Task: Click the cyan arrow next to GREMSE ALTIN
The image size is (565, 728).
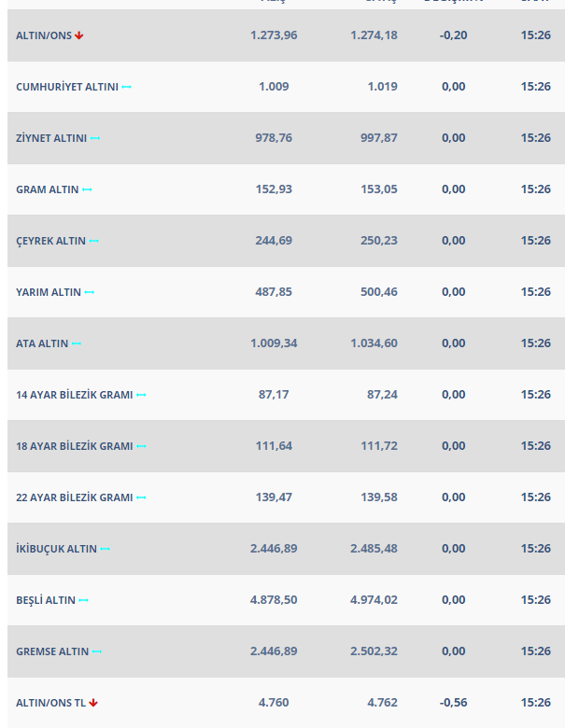Action: click(x=96, y=651)
